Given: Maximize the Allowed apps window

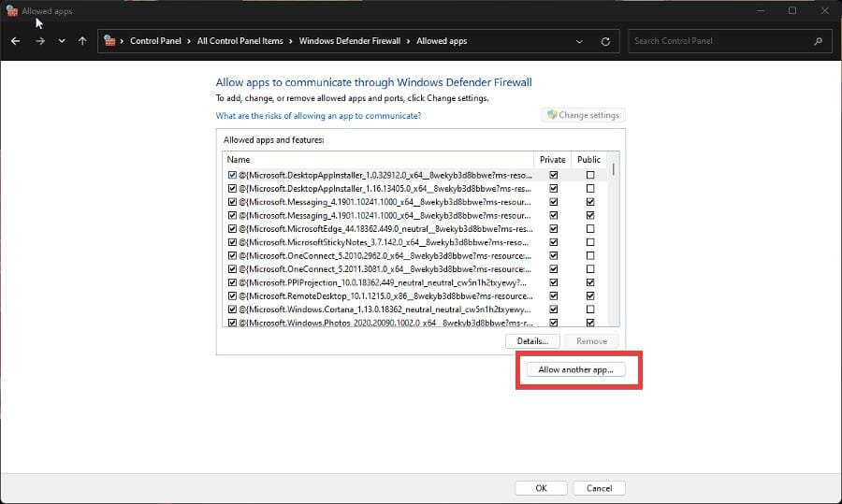Looking at the screenshot, I should click(x=792, y=10).
